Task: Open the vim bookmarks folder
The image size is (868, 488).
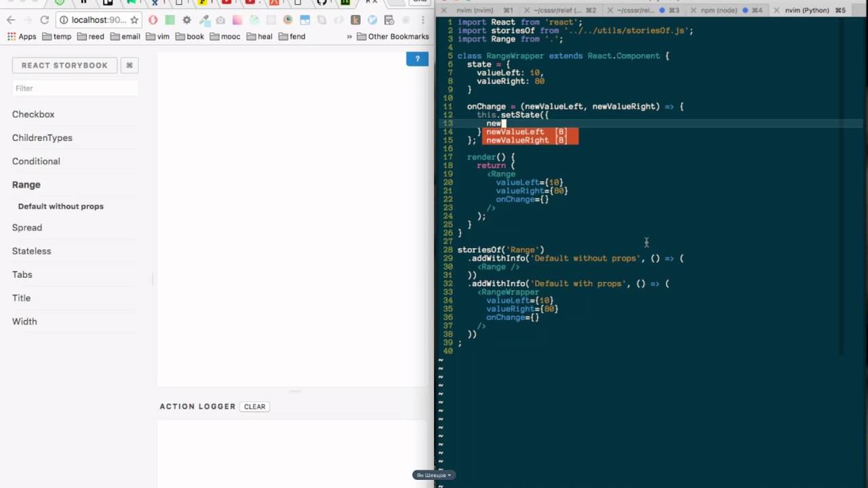Action: [157, 37]
